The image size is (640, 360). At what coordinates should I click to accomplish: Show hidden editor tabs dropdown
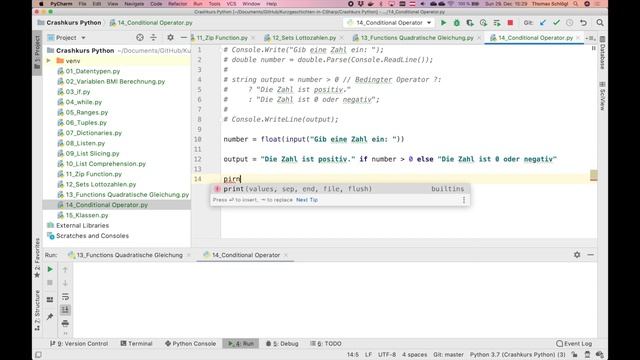pos(590,38)
